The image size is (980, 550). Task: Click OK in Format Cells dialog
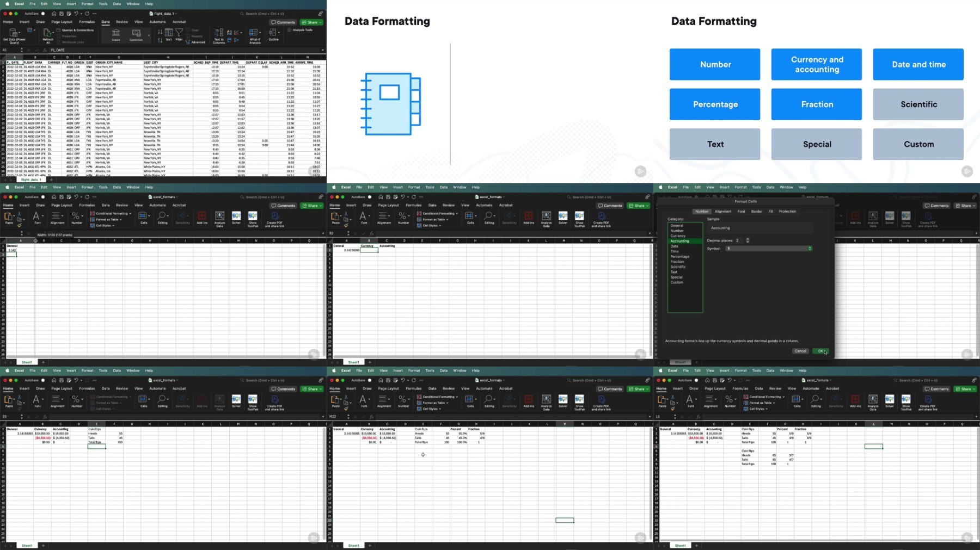[x=820, y=351]
